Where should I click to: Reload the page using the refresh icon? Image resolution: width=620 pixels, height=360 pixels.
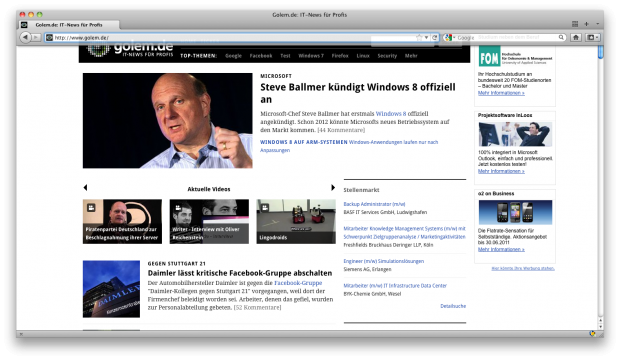pos(435,37)
